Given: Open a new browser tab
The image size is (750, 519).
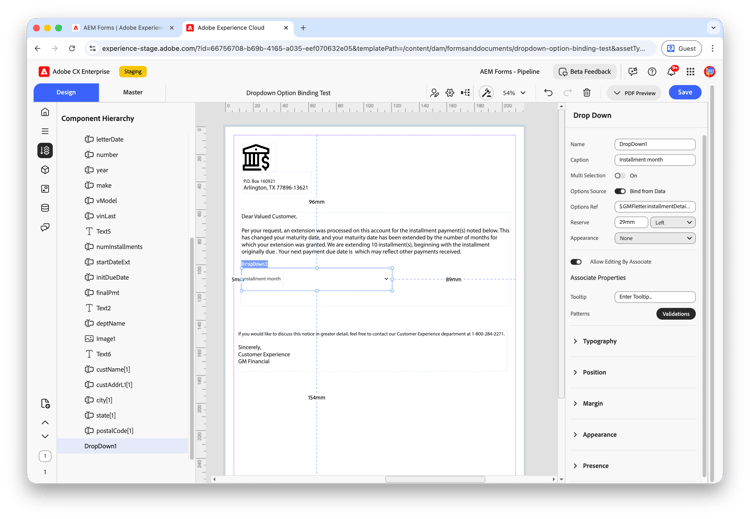Looking at the screenshot, I should [303, 28].
